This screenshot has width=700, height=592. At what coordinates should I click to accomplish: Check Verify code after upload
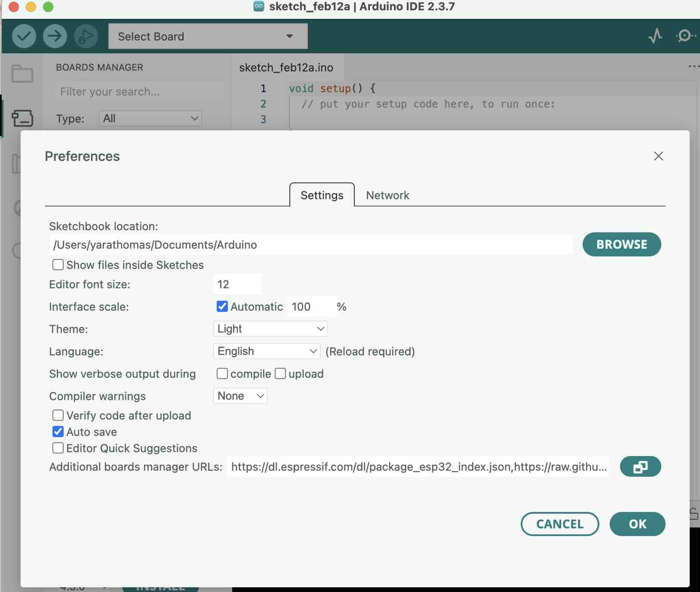click(58, 415)
